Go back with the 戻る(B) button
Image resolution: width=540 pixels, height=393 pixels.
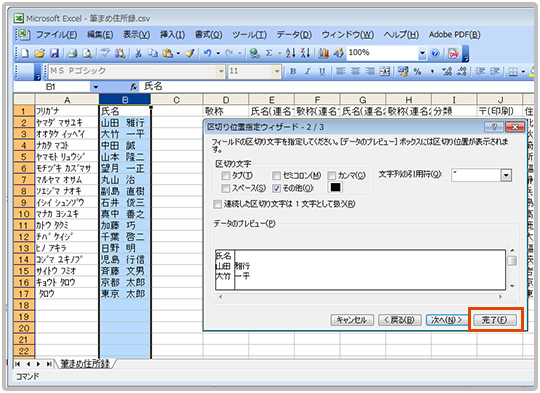(x=399, y=320)
